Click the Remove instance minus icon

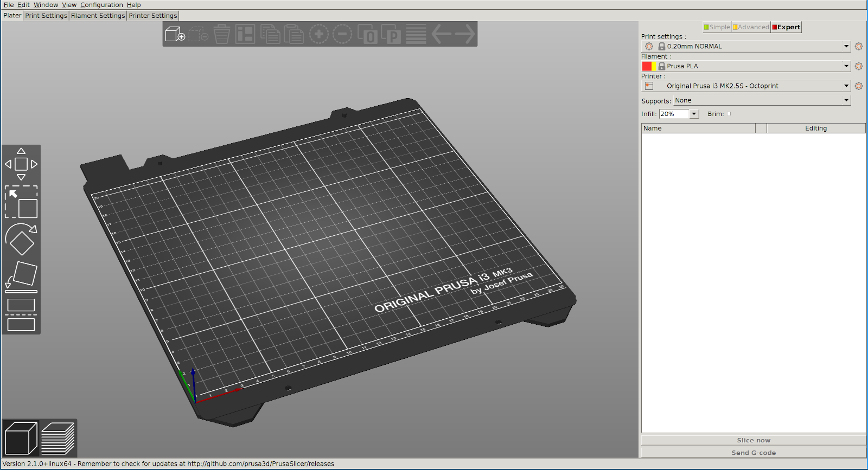click(342, 34)
